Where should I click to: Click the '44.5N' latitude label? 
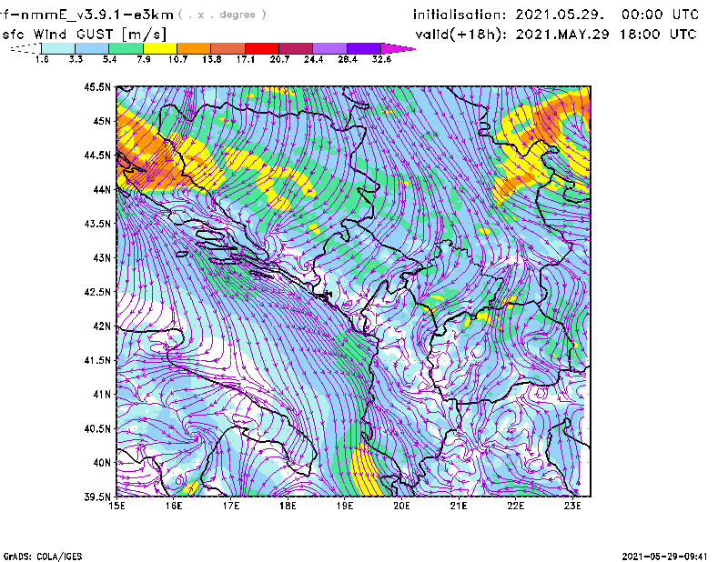[x=97, y=155]
